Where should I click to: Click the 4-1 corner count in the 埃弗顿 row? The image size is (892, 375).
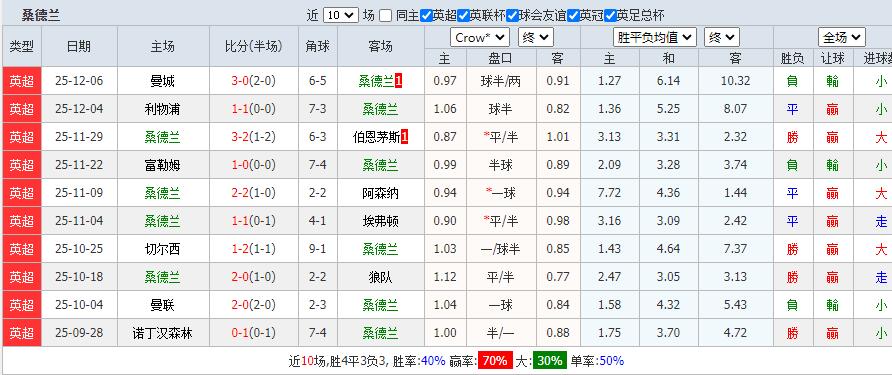tap(318, 221)
